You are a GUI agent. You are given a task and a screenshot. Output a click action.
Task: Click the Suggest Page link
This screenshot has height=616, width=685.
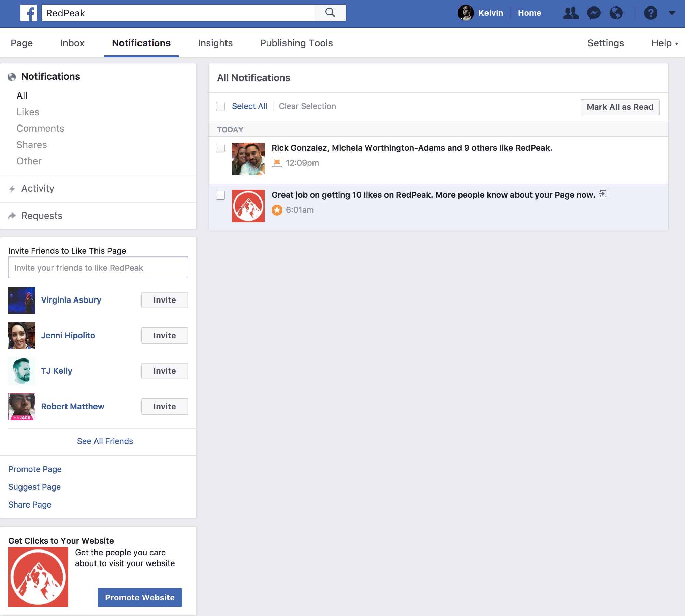[x=34, y=487]
